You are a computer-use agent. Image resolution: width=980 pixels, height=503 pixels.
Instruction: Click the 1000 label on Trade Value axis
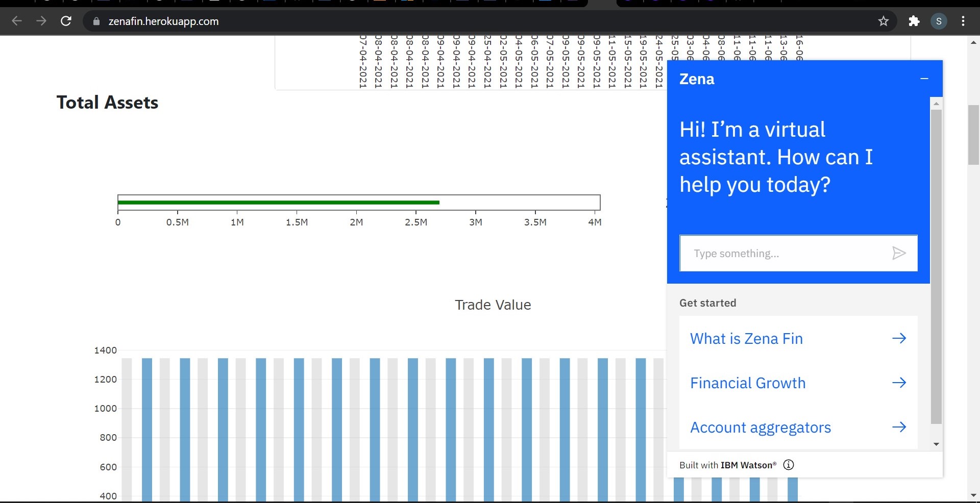tap(105, 409)
